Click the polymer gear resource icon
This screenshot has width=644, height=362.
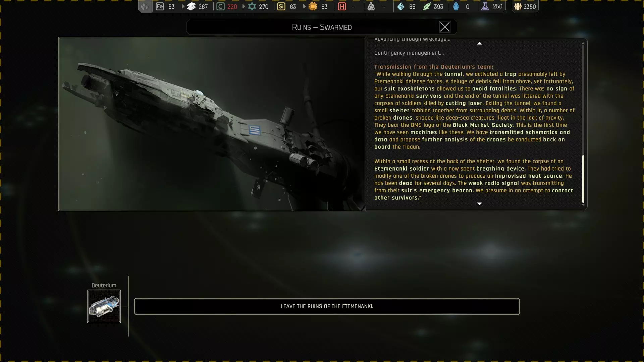[252, 6]
